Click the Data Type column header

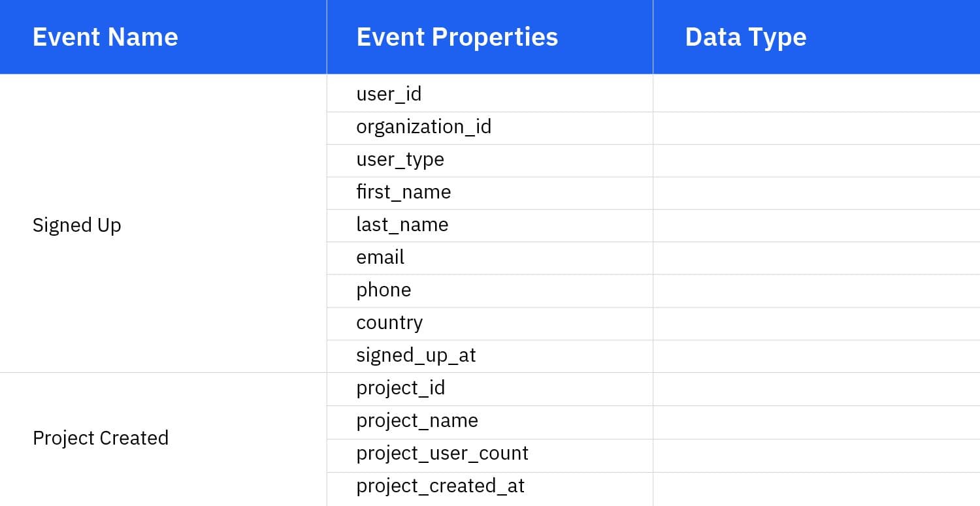coord(745,37)
